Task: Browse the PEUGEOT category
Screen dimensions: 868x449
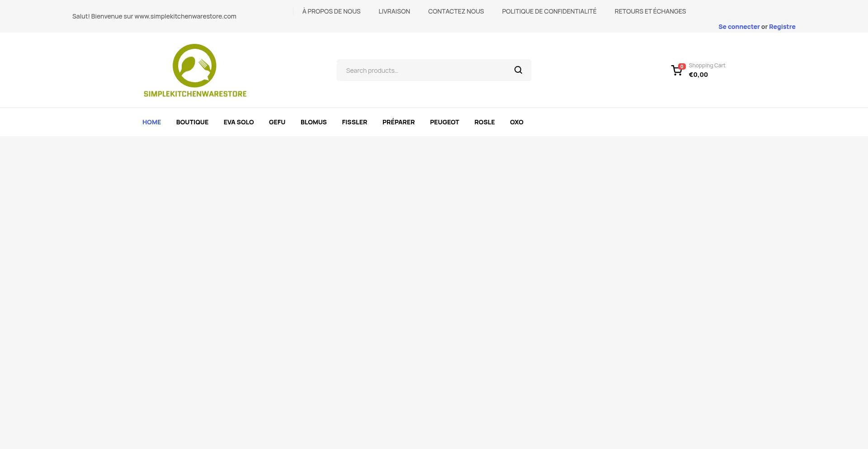Action: tap(444, 122)
